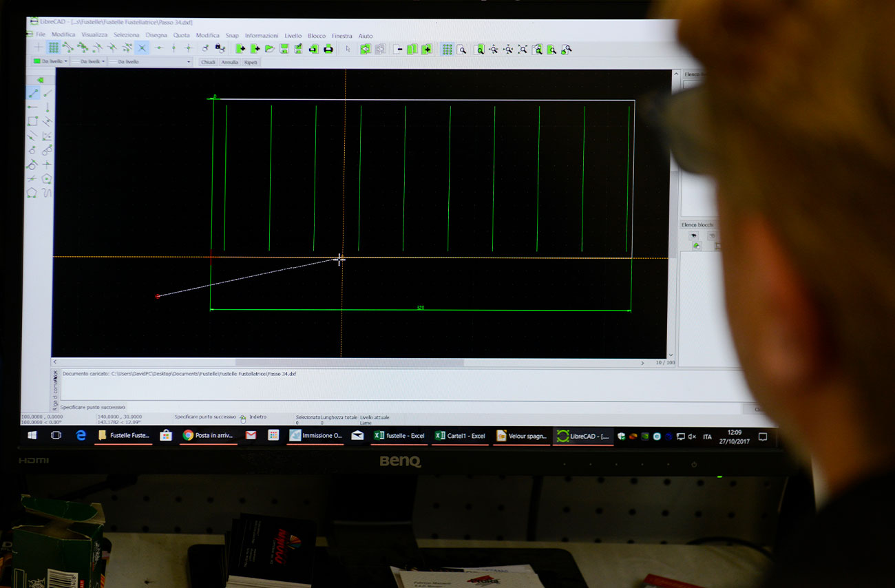Click the horizontal scrollbar thumb under canvas
Screen dimensions: 895x588
349,362
